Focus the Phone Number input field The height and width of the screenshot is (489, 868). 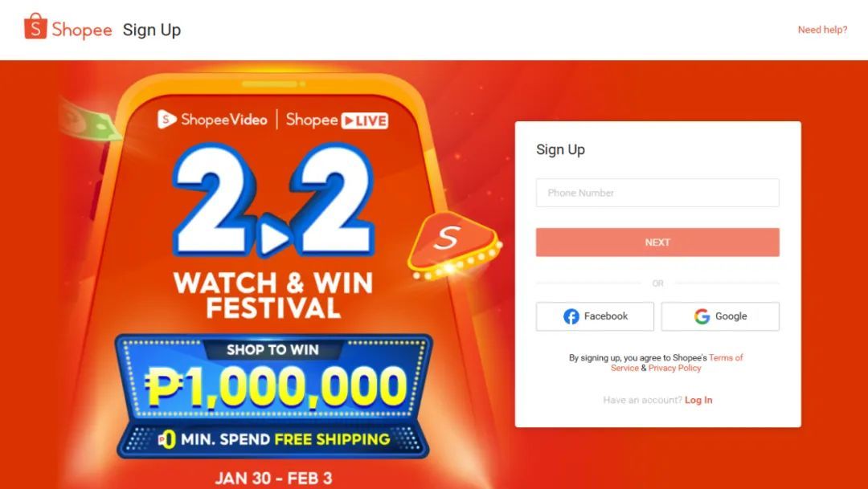click(x=657, y=193)
